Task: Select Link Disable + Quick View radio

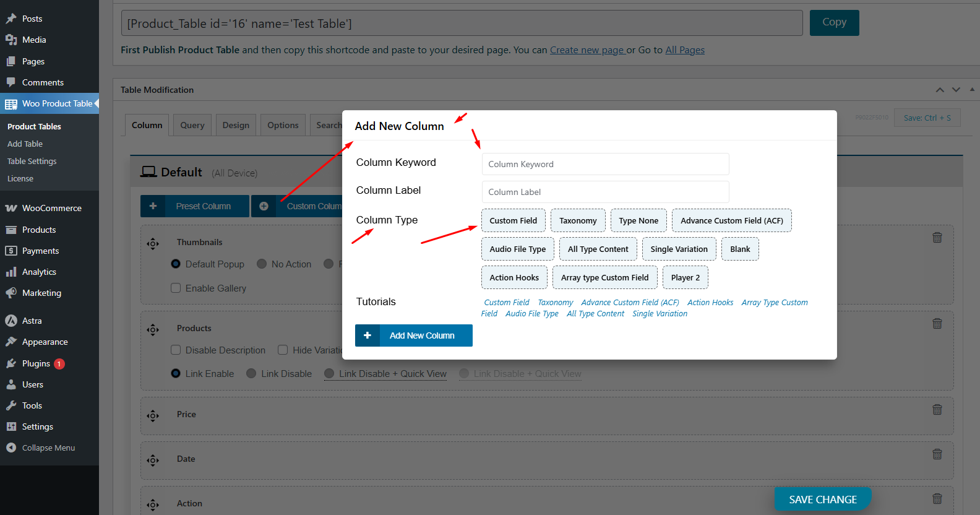Action: pos(329,373)
